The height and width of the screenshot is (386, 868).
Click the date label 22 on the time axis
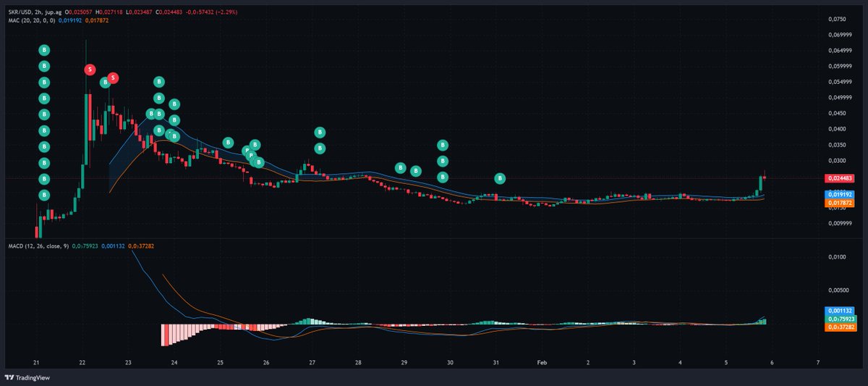82,361
